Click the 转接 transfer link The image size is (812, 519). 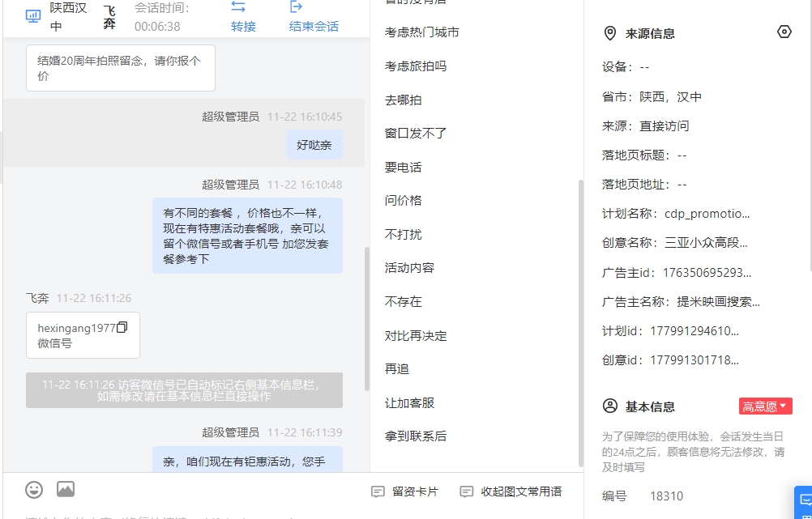click(243, 27)
